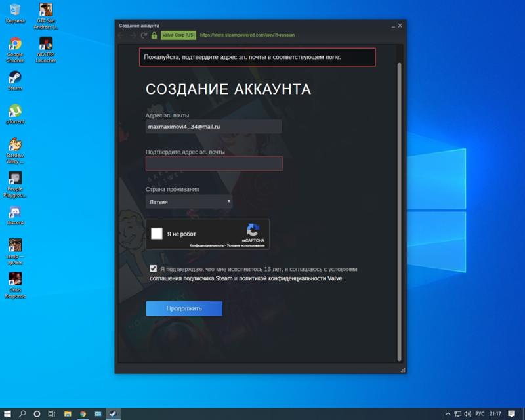
Task: Open taskbar search magnifier
Action: pos(22,414)
